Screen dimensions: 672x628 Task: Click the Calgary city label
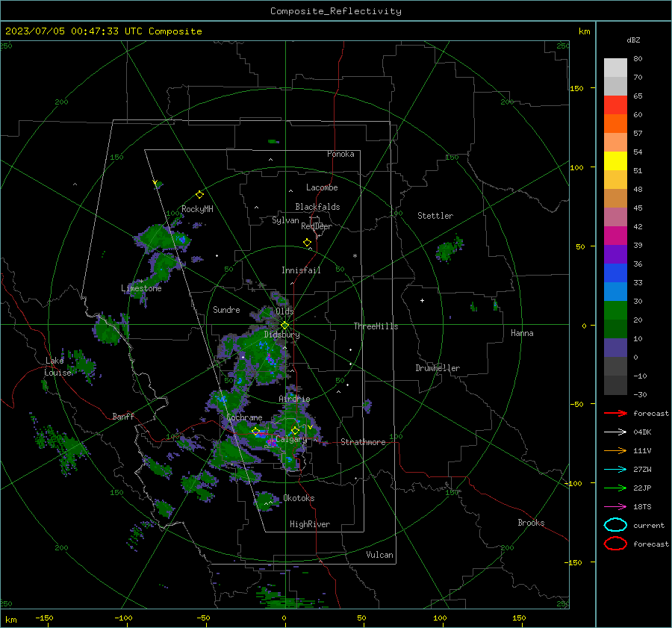[291, 439]
